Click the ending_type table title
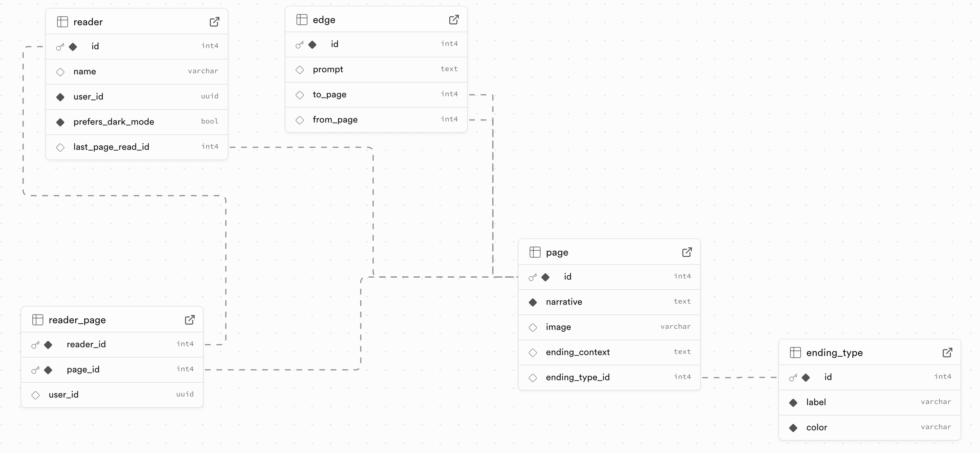The image size is (980, 453). coord(834,353)
